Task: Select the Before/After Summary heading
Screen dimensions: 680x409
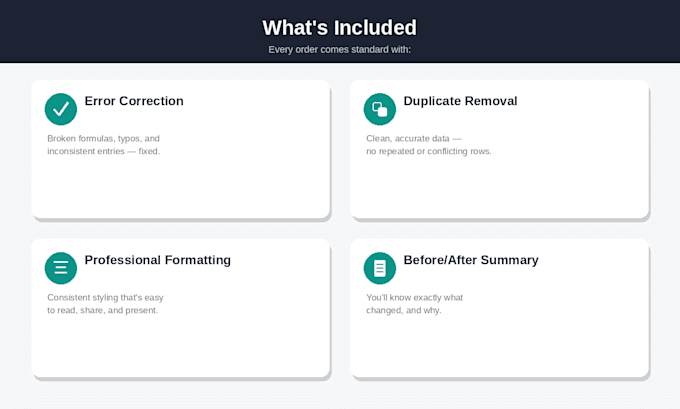Action: pos(471,260)
